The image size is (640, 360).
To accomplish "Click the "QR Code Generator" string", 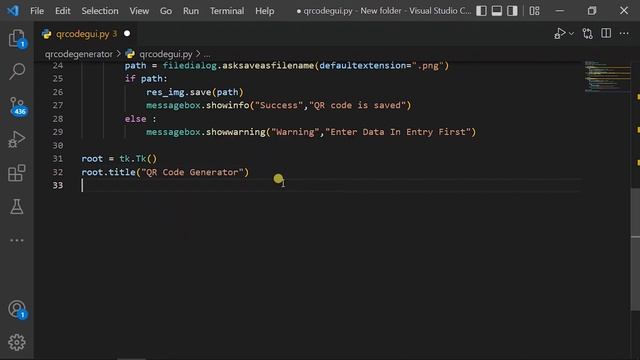I will pyautogui.click(x=192, y=172).
